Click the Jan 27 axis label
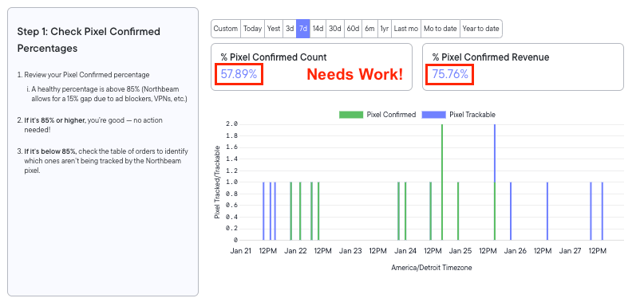Viewport: 644px width, 302px height. [571, 251]
